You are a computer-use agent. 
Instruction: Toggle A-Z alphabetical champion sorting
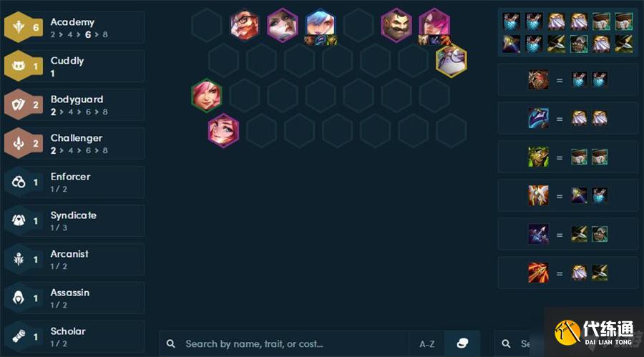pyautogui.click(x=426, y=344)
